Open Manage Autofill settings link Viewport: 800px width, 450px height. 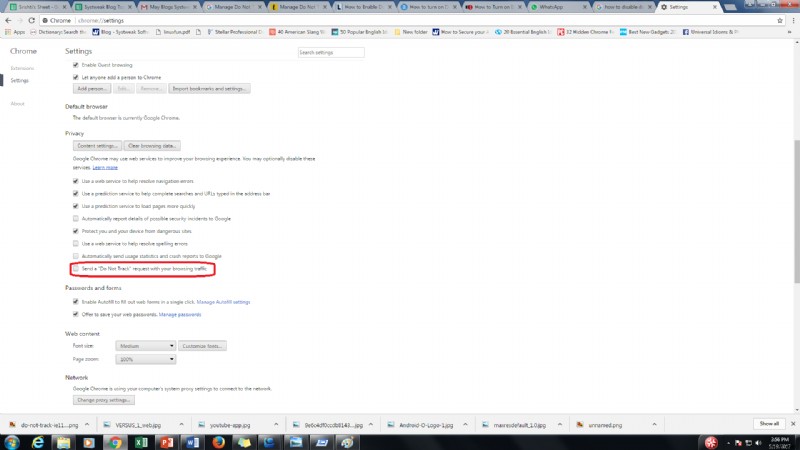click(223, 302)
